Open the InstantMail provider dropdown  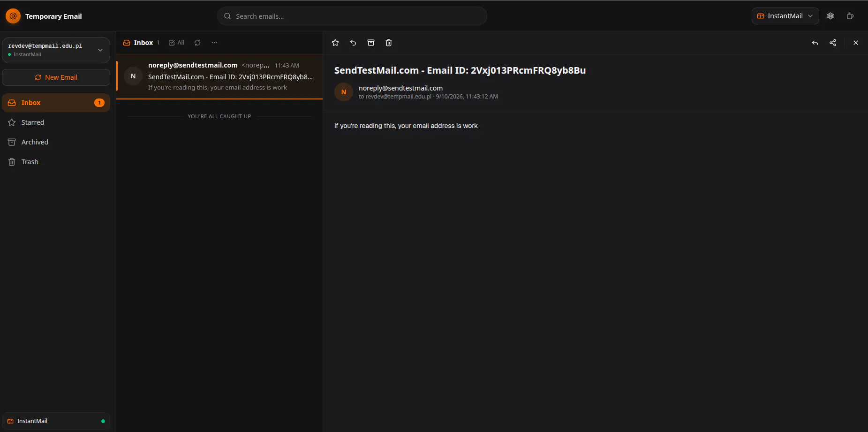pyautogui.click(x=785, y=16)
